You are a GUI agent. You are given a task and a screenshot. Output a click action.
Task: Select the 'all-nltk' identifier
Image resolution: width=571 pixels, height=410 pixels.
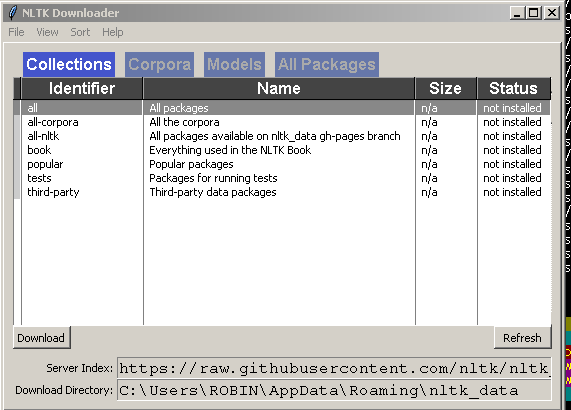43,136
